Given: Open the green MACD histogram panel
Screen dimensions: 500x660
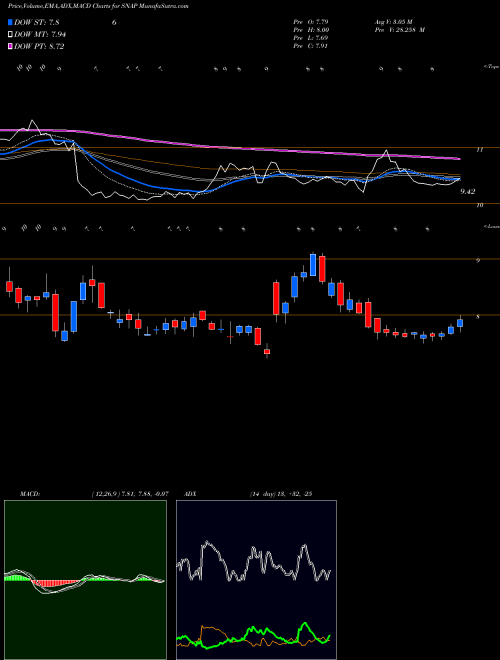Looking at the screenshot, I should point(85,580).
